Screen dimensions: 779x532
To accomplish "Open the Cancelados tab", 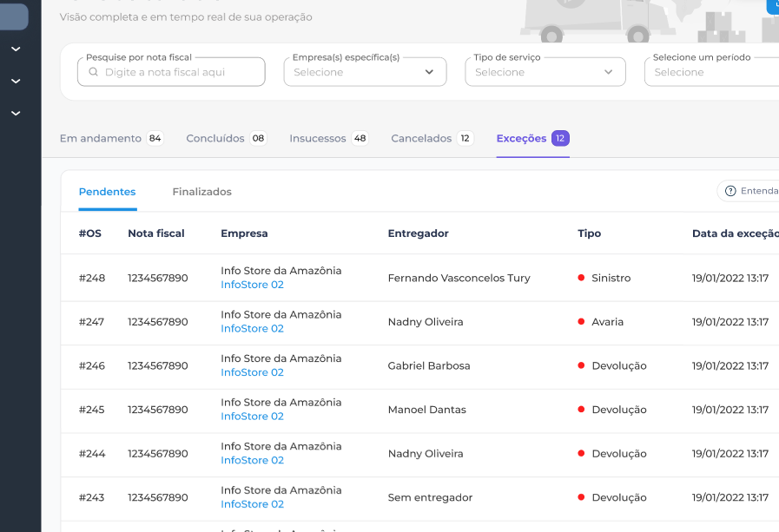I will (421, 138).
